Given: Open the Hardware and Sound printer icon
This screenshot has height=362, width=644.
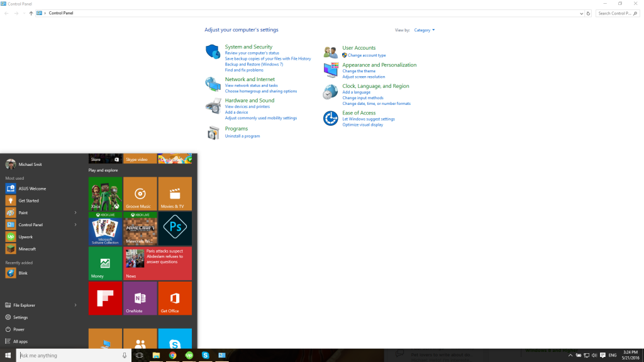Looking at the screenshot, I should (x=213, y=106).
